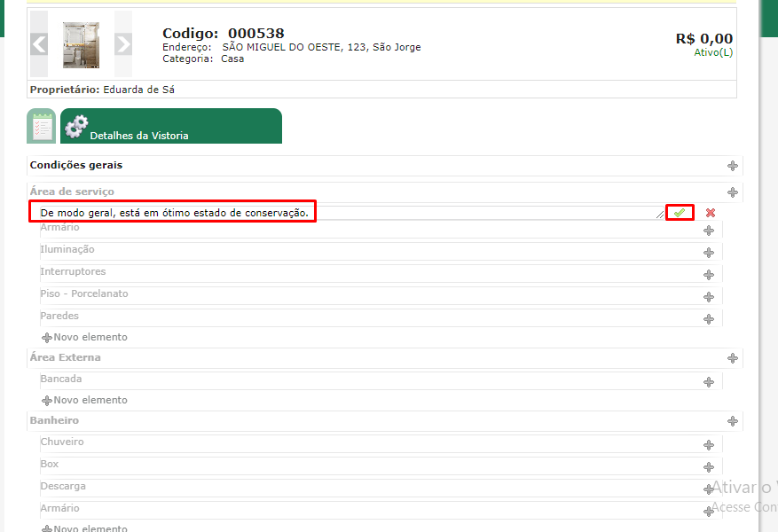Confirm the comment with green checkmark
778x532 pixels.
click(x=680, y=213)
